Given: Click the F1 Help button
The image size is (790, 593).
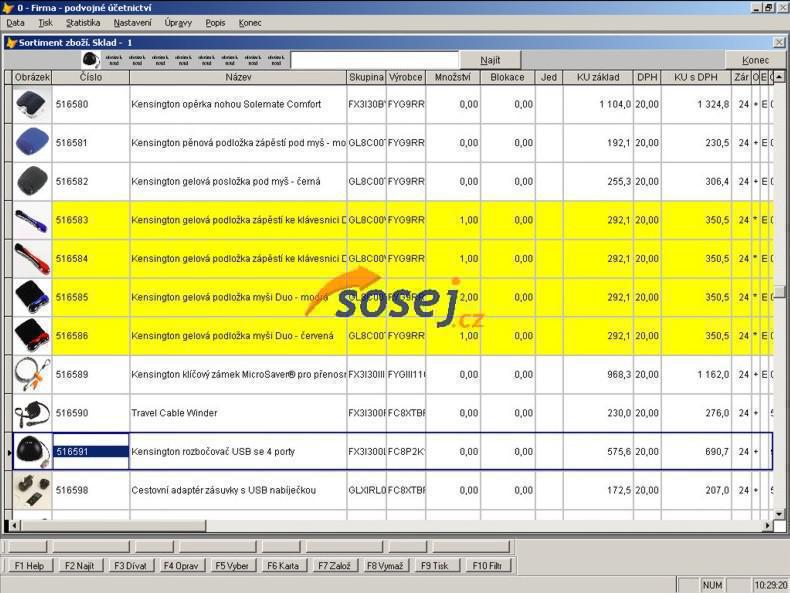Looking at the screenshot, I should coord(29,565).
